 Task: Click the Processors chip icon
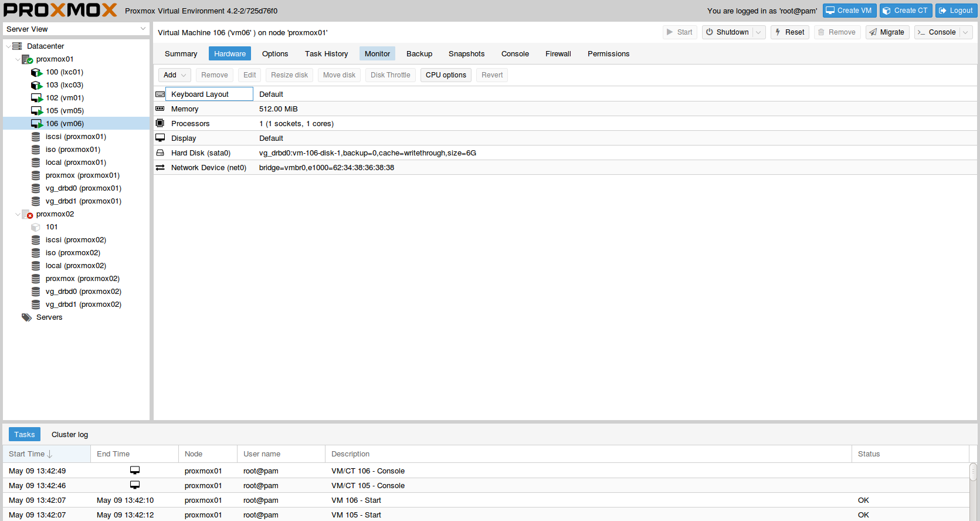click(160, 124)
